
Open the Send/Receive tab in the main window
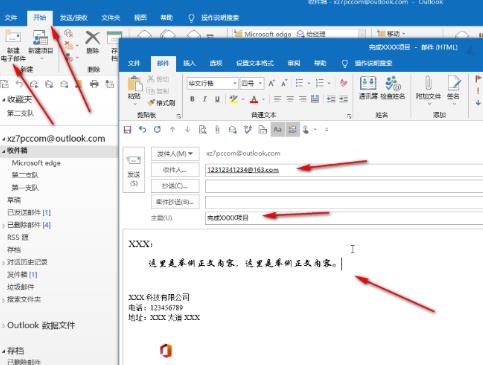coord(73,18)
